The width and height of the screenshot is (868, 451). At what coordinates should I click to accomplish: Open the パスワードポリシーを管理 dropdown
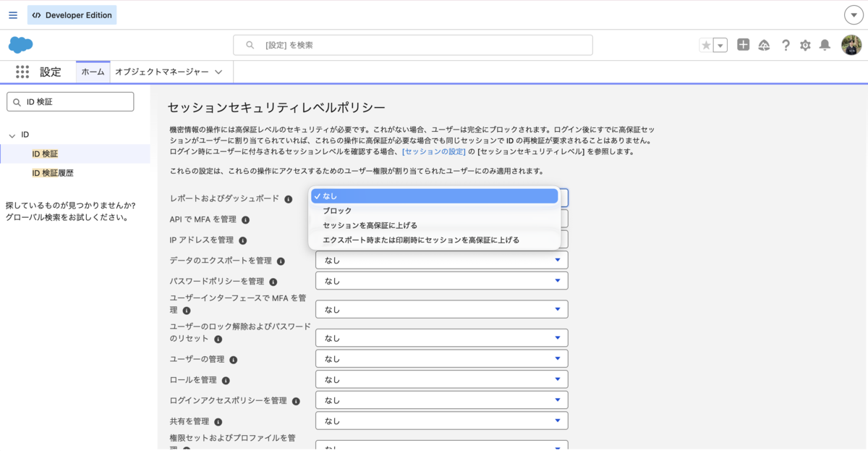tap(442, 281)
